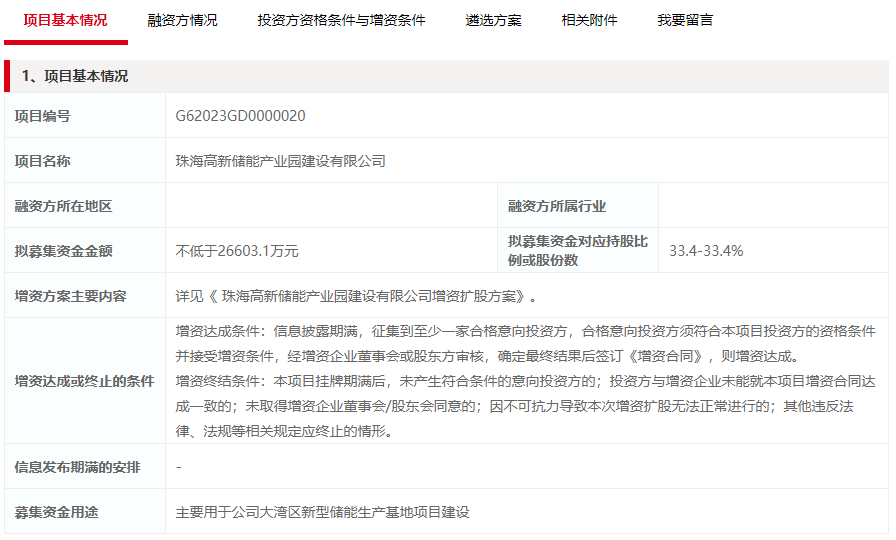Click the project number G62023GD0000020
This screenshot has width=896, height=540.
(x=241, y=116)
